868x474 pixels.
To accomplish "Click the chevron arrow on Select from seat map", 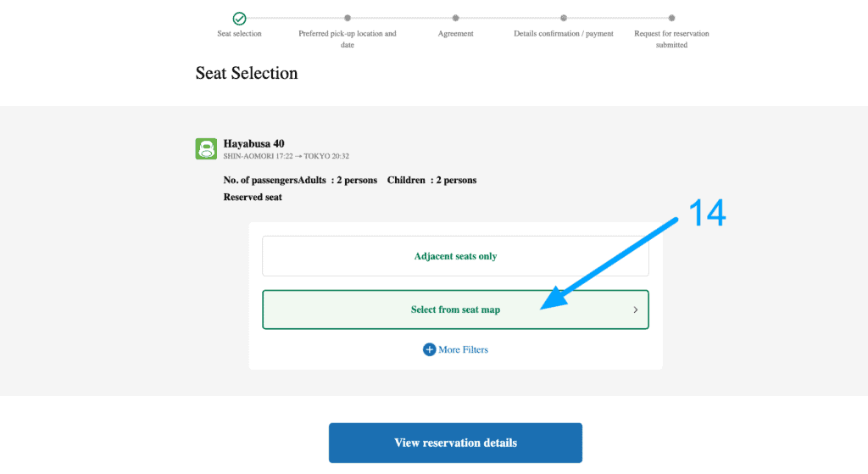I will point(636,309).
